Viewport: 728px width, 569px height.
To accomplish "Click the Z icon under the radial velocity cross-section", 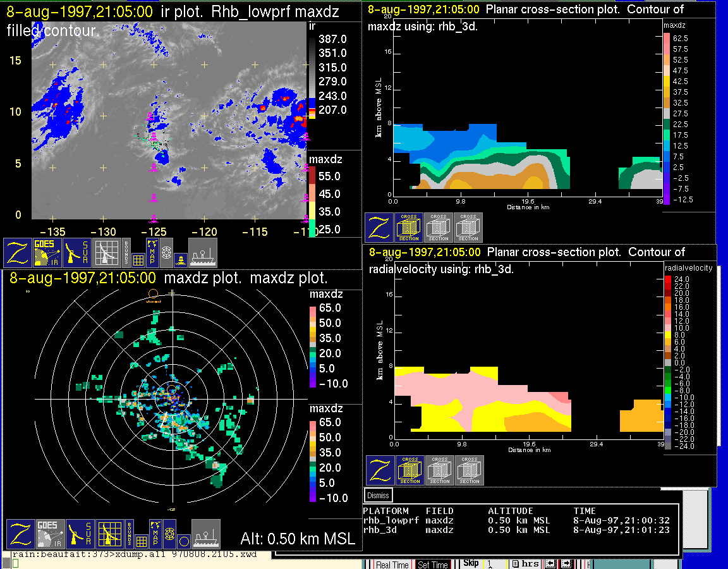I will 380,470.
